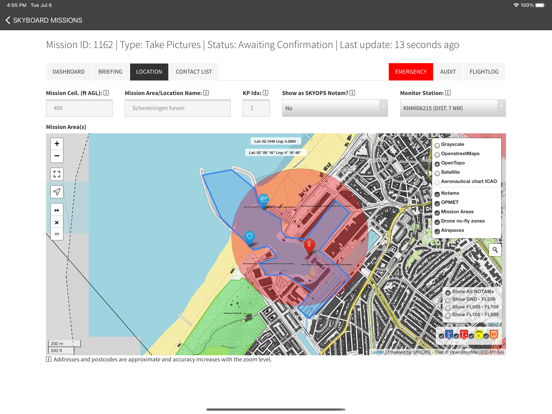Screen dimensions: 552x414
Task: Toggle Drone no-fly zones checkbox
Action: 437,222
